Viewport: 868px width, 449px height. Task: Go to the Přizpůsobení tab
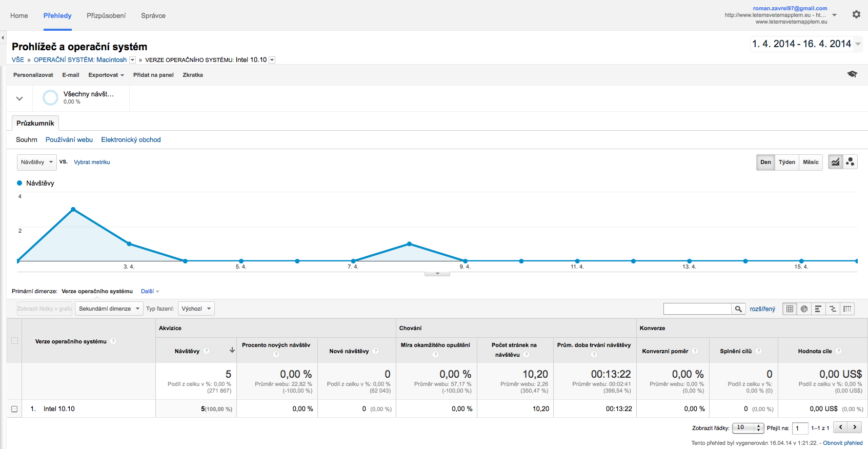106,15
